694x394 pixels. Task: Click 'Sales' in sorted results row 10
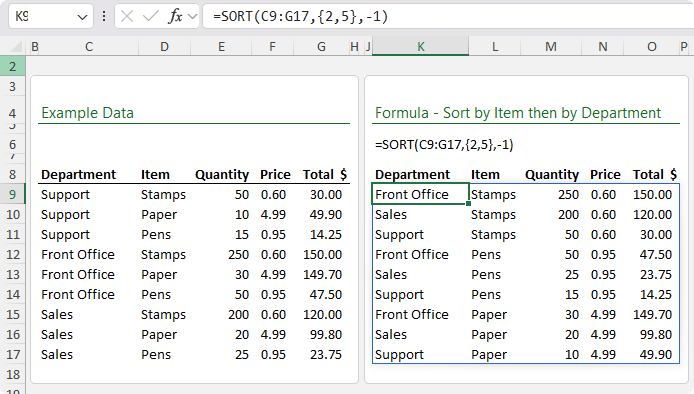tap(391, 215)
